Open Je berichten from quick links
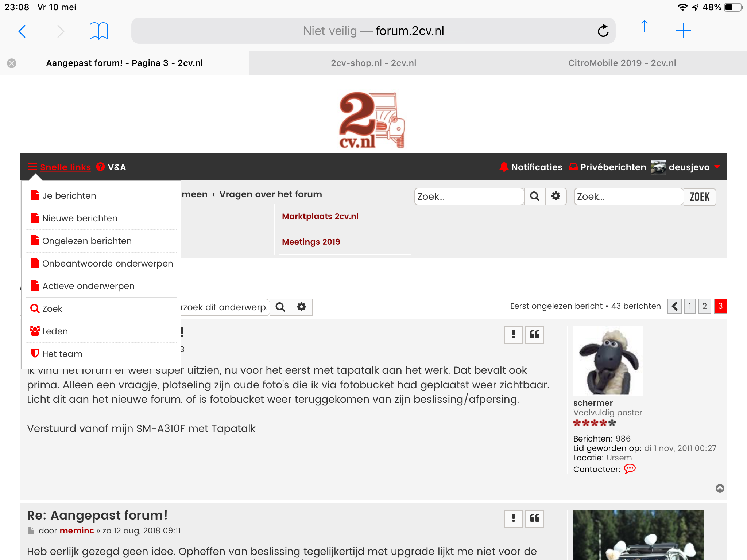 click(x=101, y=196)
